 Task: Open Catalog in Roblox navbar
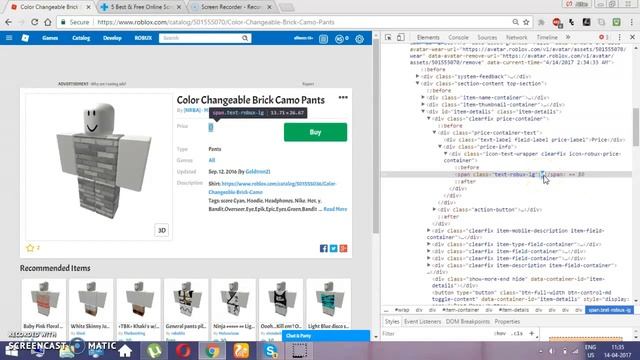tap(81, 38)
